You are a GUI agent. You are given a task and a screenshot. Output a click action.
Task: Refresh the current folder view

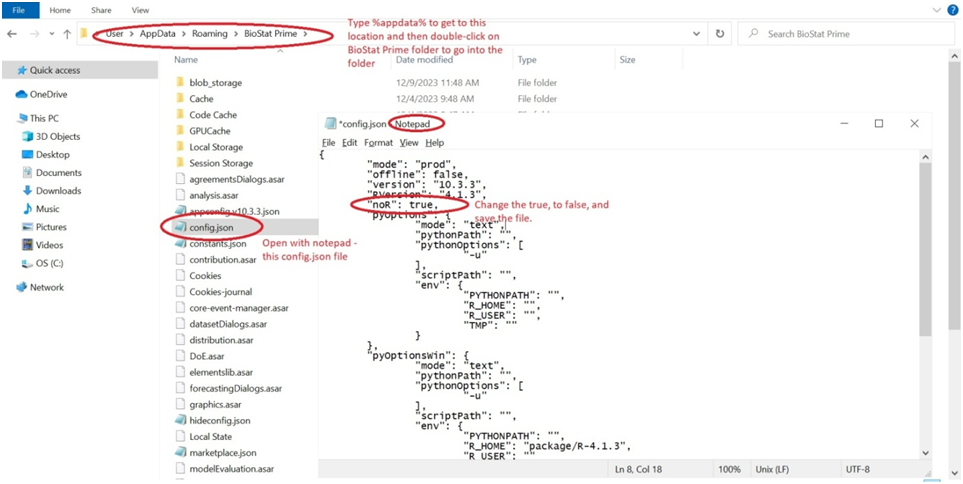(x=720, y=34)
